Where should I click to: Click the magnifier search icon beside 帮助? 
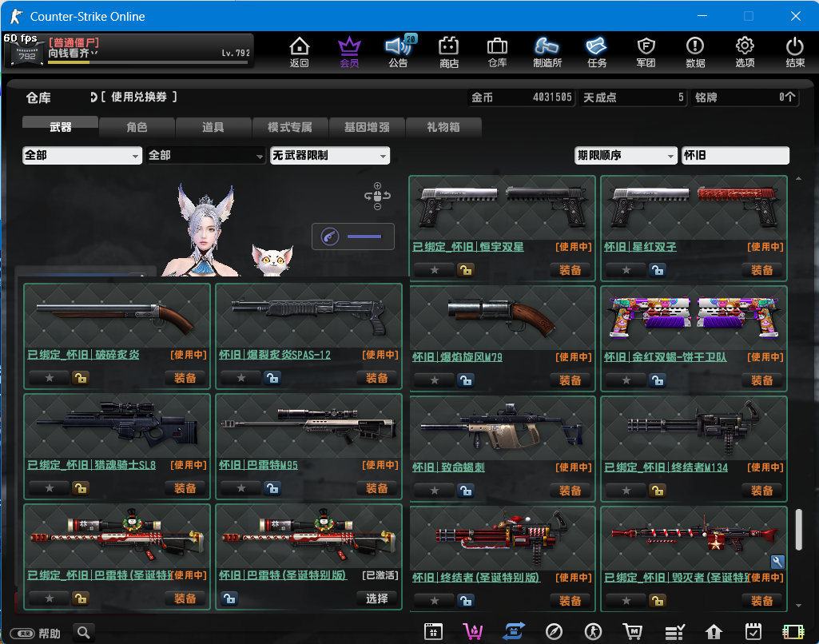tap(84, 633)
